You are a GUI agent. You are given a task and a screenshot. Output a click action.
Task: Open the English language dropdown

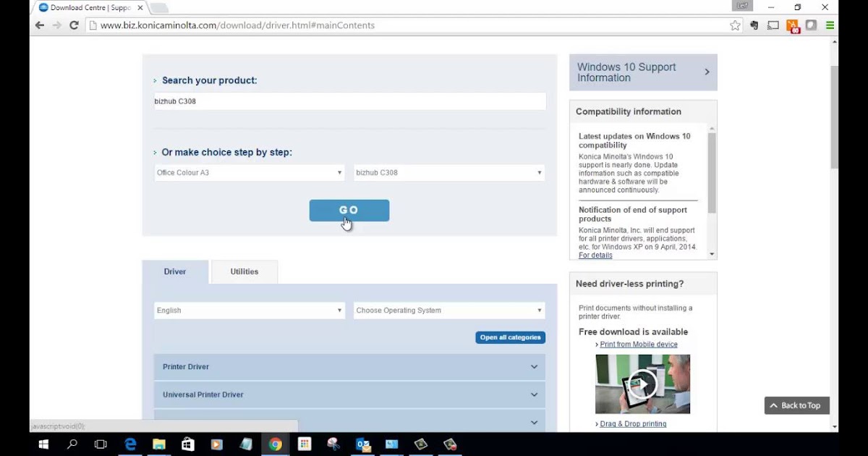click(250, 311)
